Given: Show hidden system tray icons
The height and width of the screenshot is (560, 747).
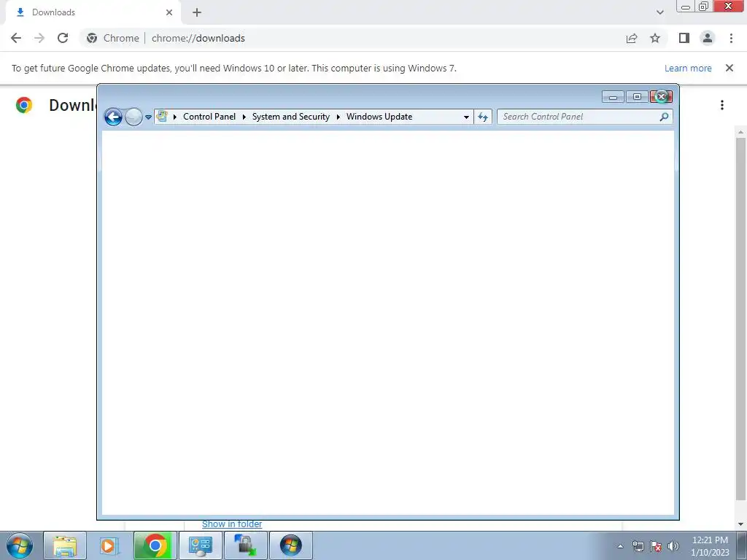Looking at the screenshot, I should pos(620,546).
